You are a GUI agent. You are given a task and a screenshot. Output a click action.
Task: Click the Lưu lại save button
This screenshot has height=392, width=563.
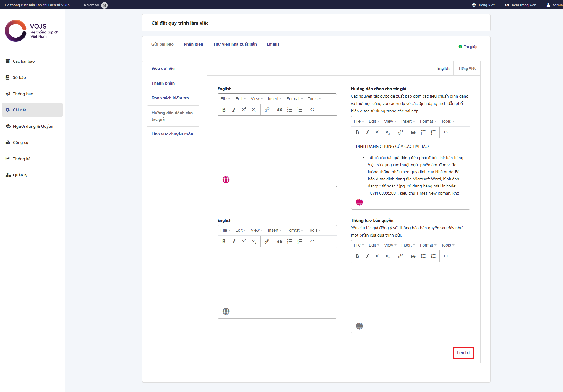[463, 353]
